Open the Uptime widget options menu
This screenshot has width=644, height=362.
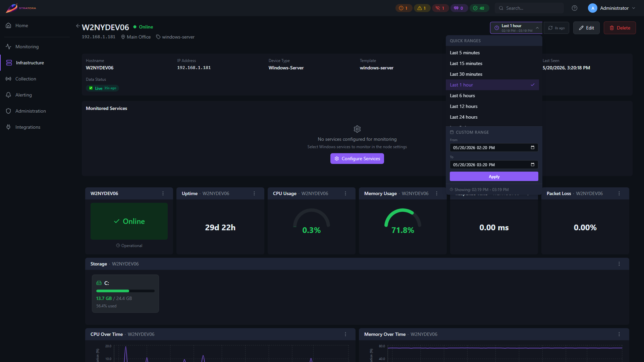254,193
